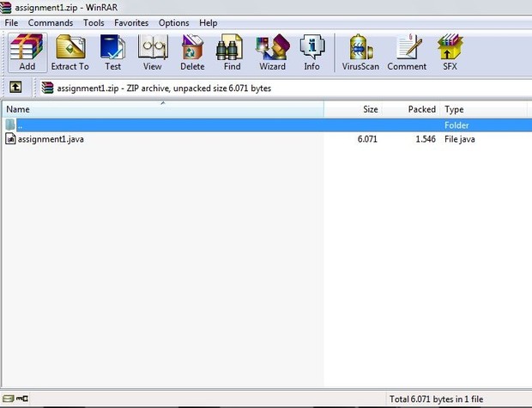Click the parent folder icon in list

pos(10,125)
